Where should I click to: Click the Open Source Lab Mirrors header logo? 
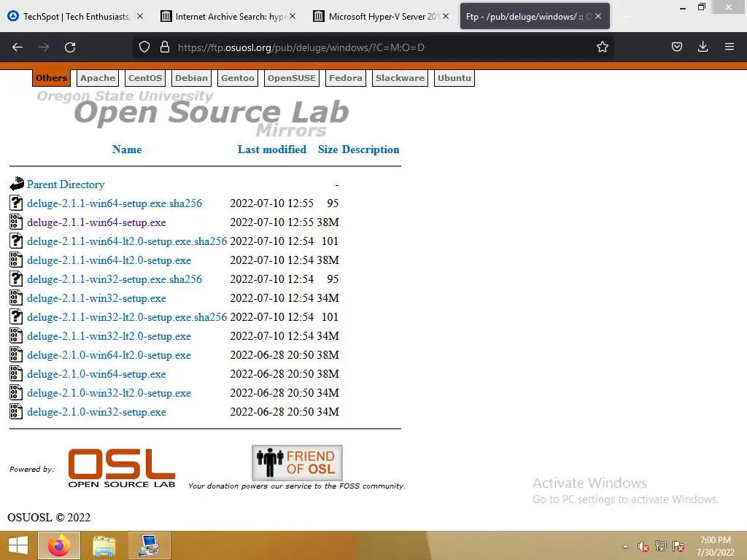click(193, 114)
